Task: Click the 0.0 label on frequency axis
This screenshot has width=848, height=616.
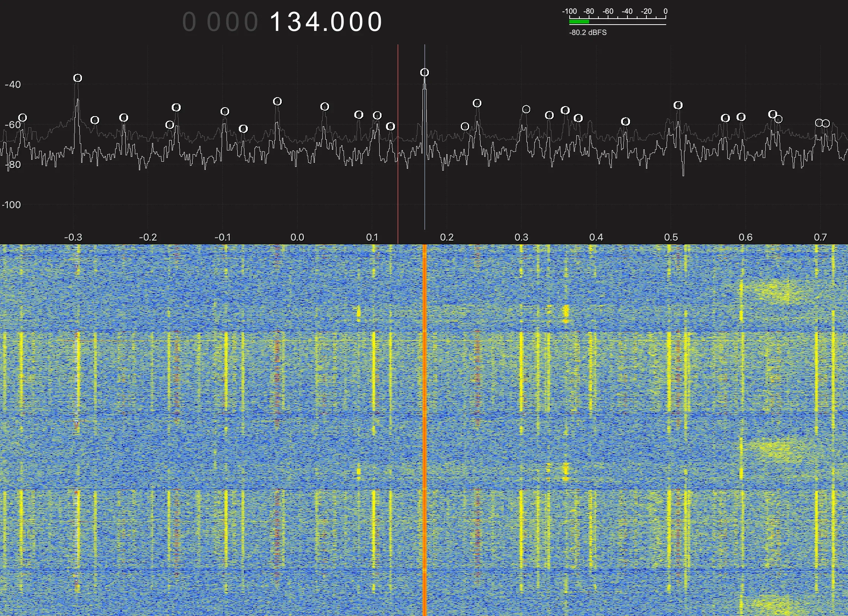Action: [x=297, y=237]
